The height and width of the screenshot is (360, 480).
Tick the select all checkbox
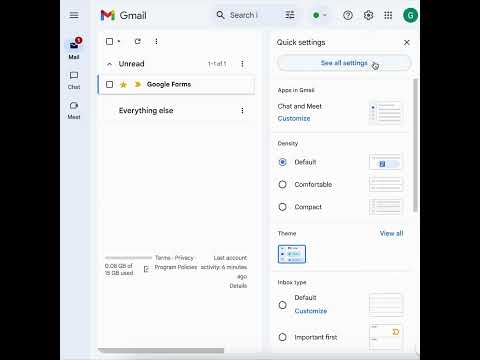click(109, 41)
